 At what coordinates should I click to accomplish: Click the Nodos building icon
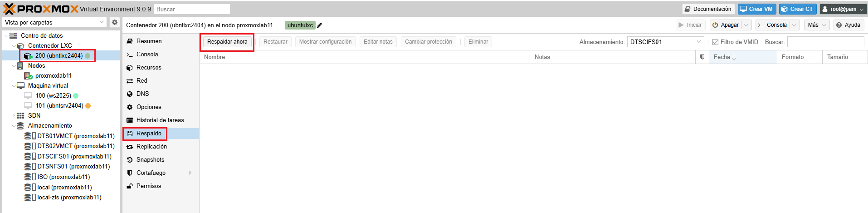20,66
